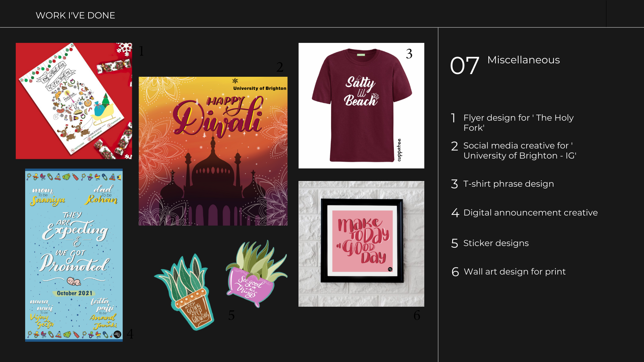The width and height of the screenshot is (644, 362).
Task: Click the snowflake on the red flyer background
Action: tap(124, 49)
